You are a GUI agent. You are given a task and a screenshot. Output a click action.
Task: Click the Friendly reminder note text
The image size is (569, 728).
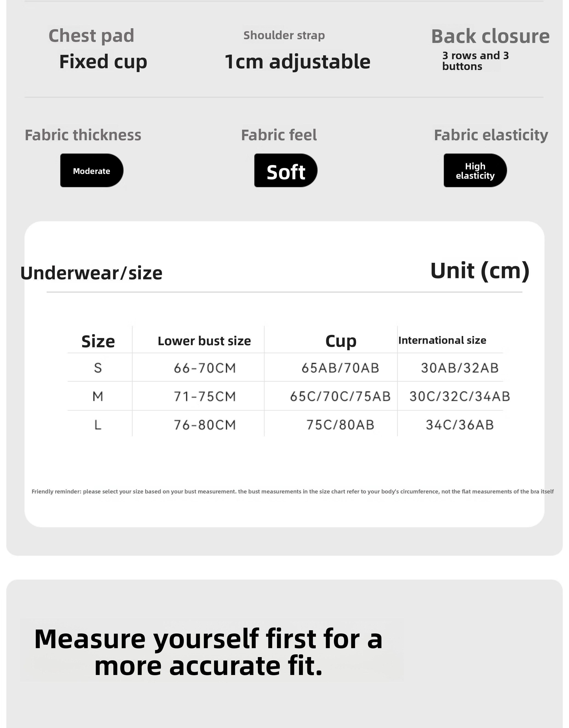293,492
